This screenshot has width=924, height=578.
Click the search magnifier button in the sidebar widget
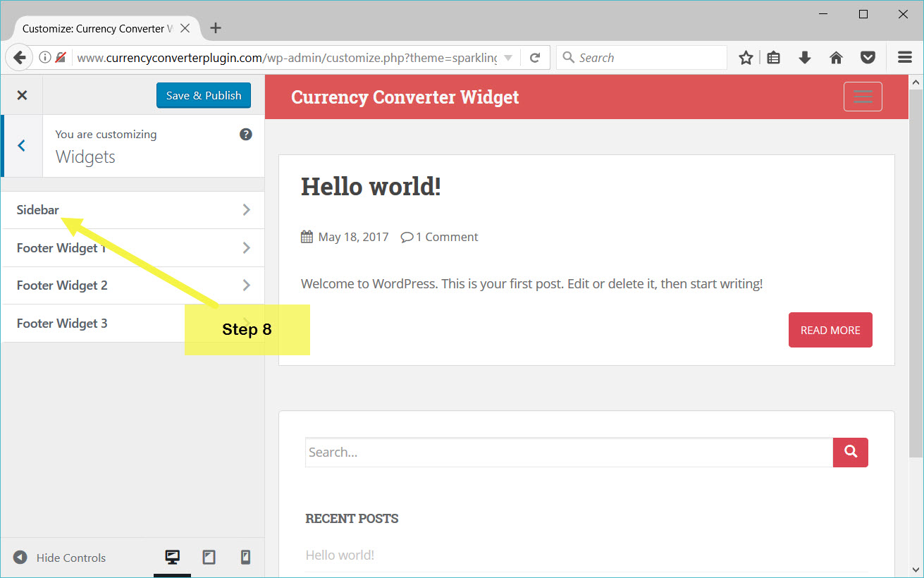[850, 452]
